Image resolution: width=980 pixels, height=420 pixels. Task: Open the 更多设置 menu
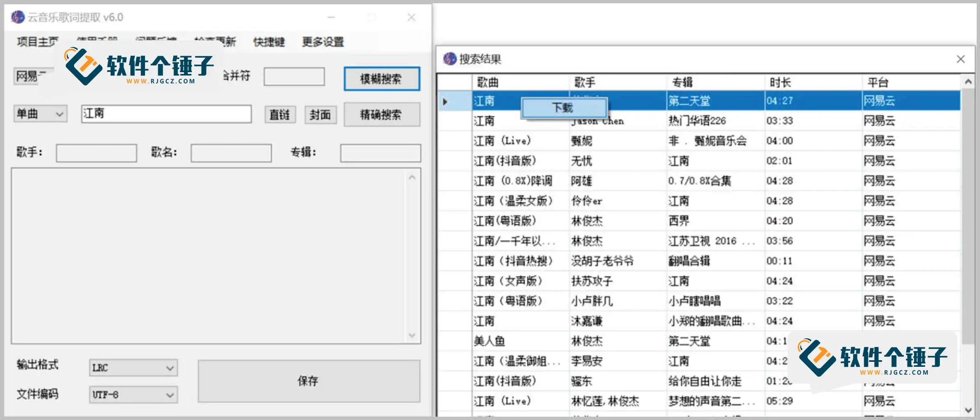[323, 42]
